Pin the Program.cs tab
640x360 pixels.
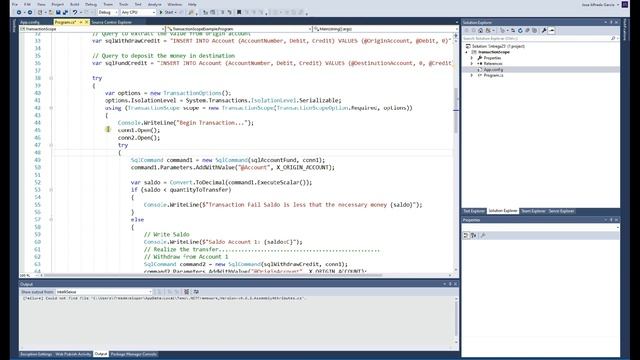(81, 22)
